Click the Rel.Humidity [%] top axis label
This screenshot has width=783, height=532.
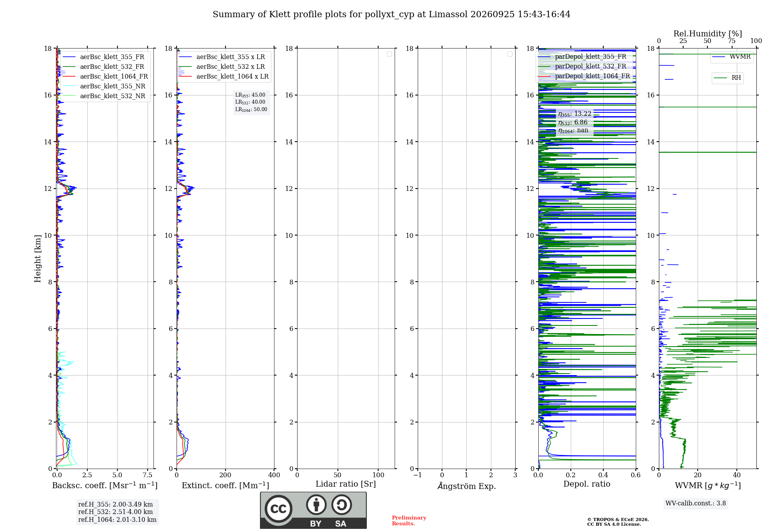coord(708,34)
